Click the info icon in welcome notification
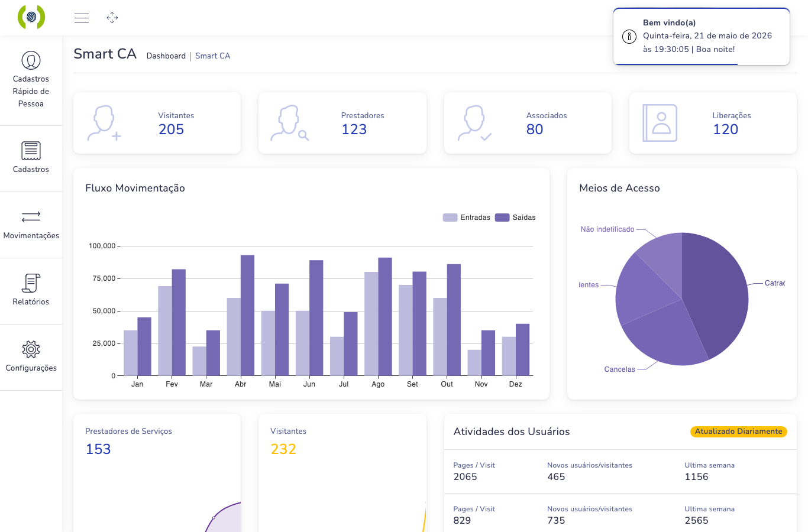 (x=629, y=37)
